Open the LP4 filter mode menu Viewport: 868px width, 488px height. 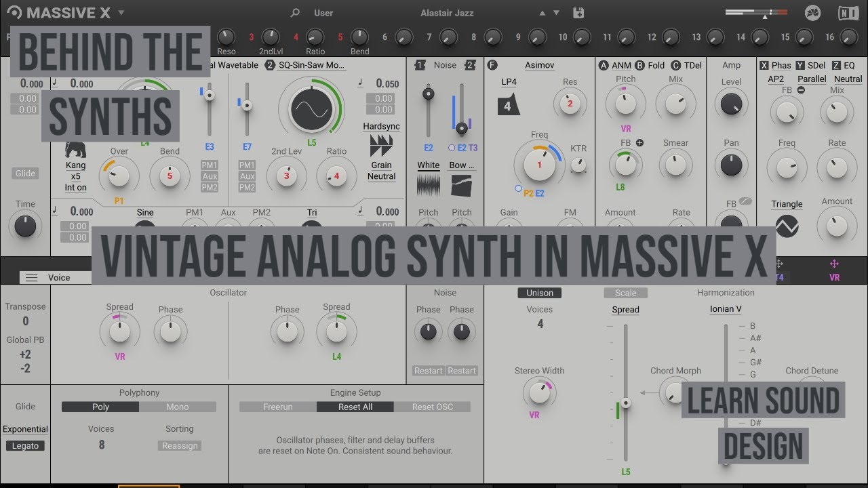509,82
